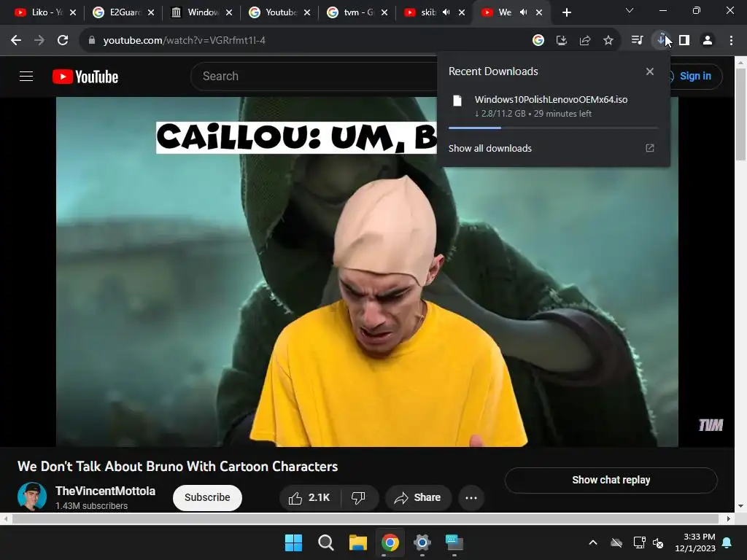Dislike the video
747x560 pixels.
(358, 497)
